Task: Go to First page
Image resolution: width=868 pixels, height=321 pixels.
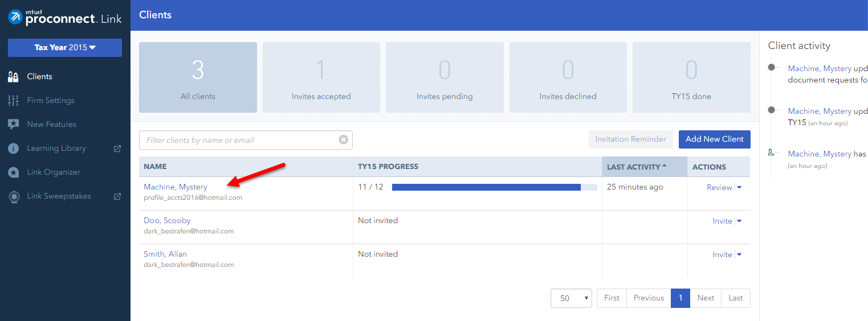Action: click(612, 298)
